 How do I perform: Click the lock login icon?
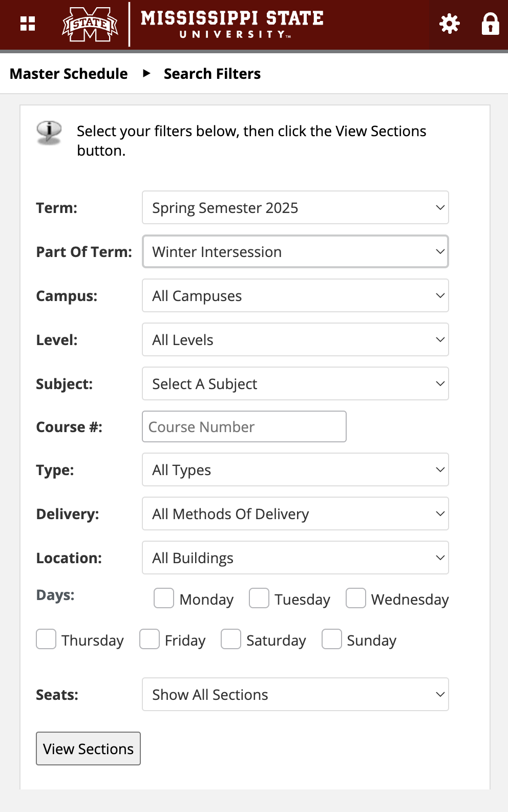coord(490,24)
